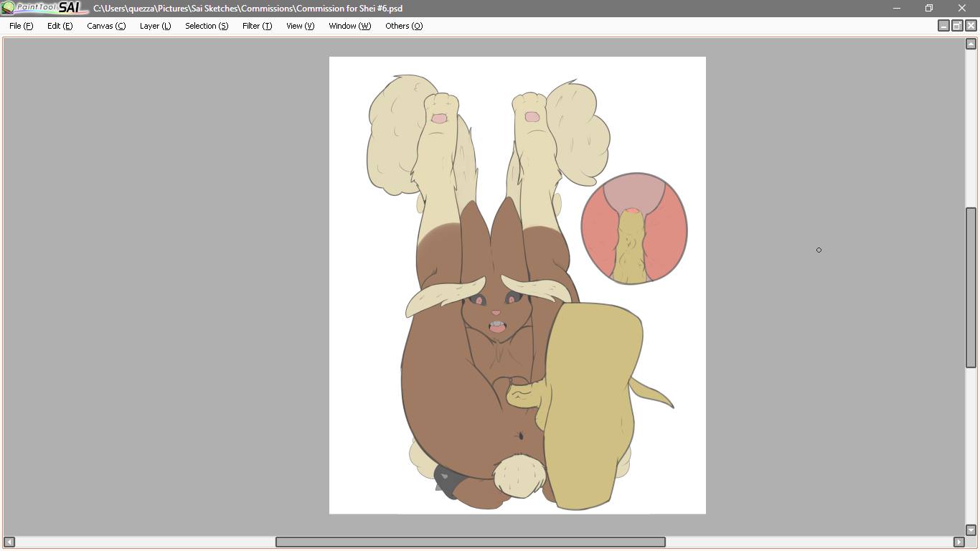Open the View menu
The height and width of the screenshot is (551, 980).
tap(300, 26)
